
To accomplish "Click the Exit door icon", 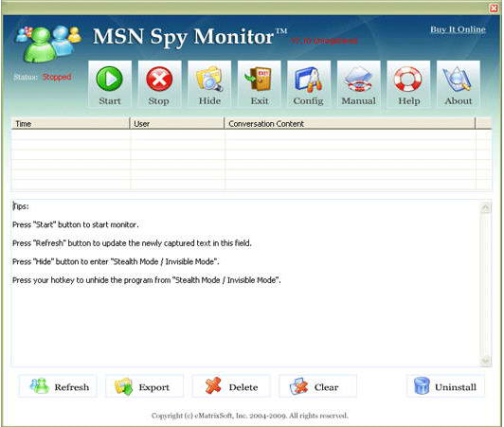I will pos(259,84).
